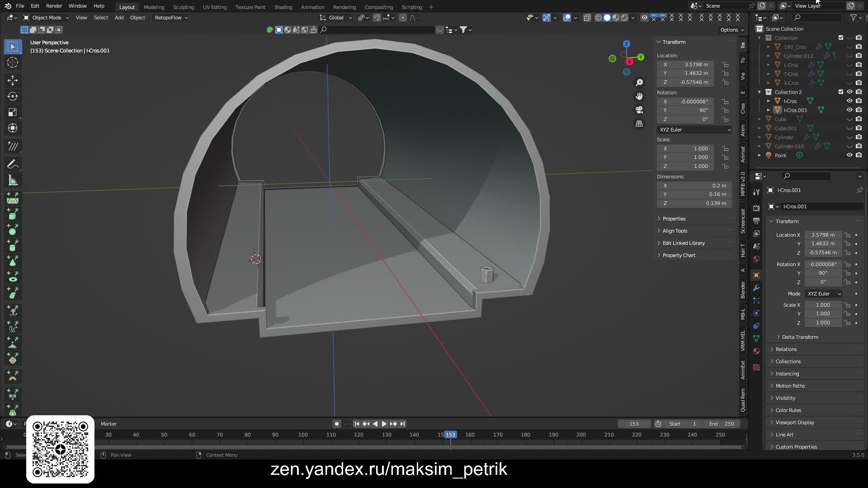Select the Measure tool
The height and width of the screenshot is (488, 868).
12,180
